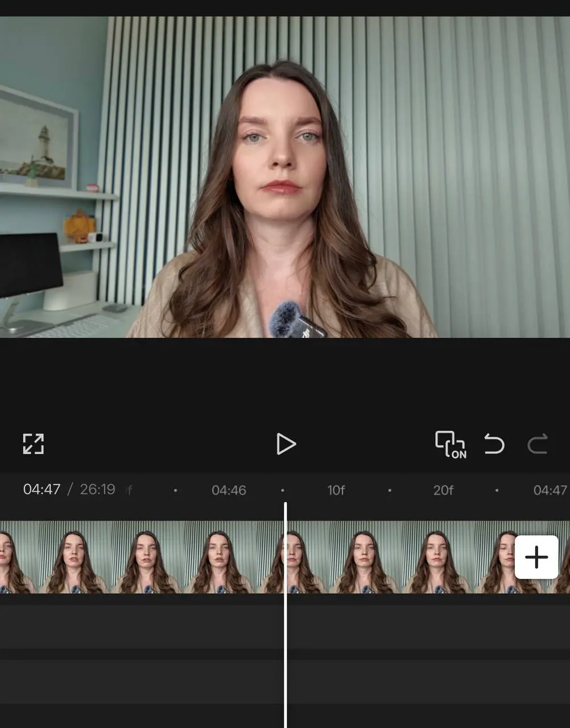Click the current time 04:47 readout
This screenshot has height=728, width=570.
pos(42,489)
